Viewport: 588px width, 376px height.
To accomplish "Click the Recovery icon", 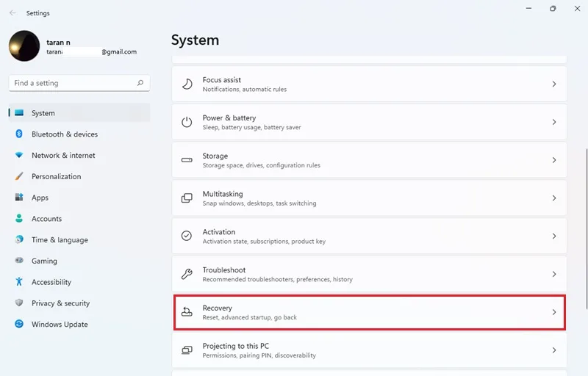I will click(187, 312).
